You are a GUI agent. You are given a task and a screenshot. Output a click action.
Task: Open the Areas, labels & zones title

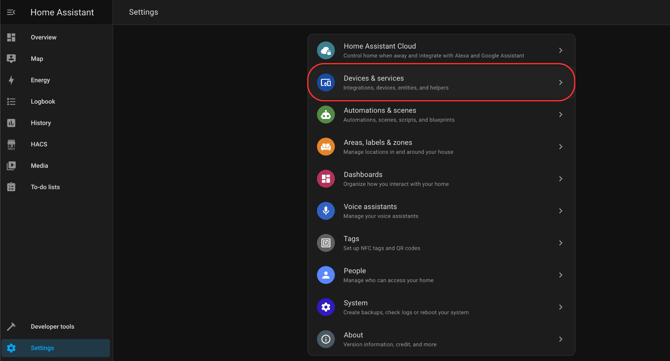coord(378,142)
